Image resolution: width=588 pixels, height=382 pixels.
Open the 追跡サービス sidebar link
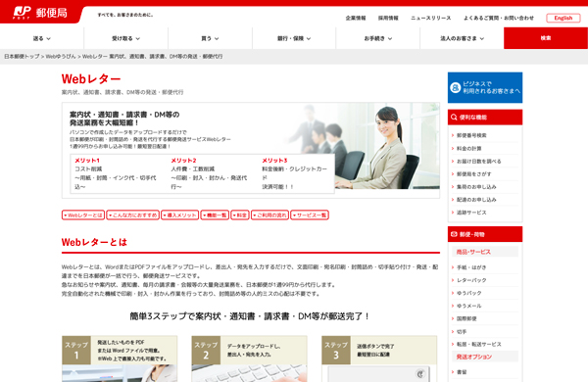click(x=471, y=213)
